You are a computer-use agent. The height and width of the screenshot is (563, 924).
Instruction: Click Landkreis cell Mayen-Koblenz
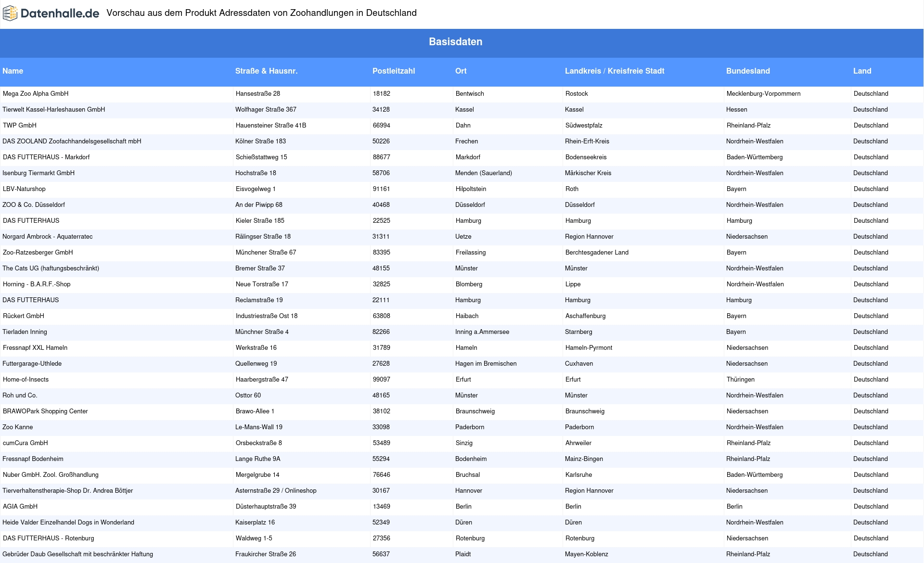587,554
